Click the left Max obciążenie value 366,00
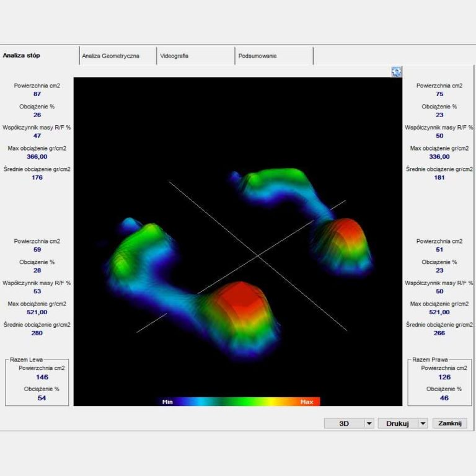 pyautogui.click(x=37, y=157)
